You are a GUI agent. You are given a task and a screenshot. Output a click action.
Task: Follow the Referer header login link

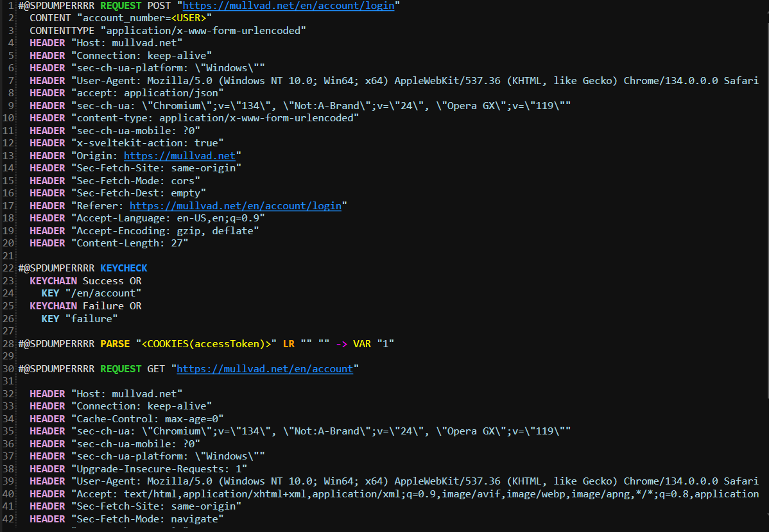(x=236, y=206)
